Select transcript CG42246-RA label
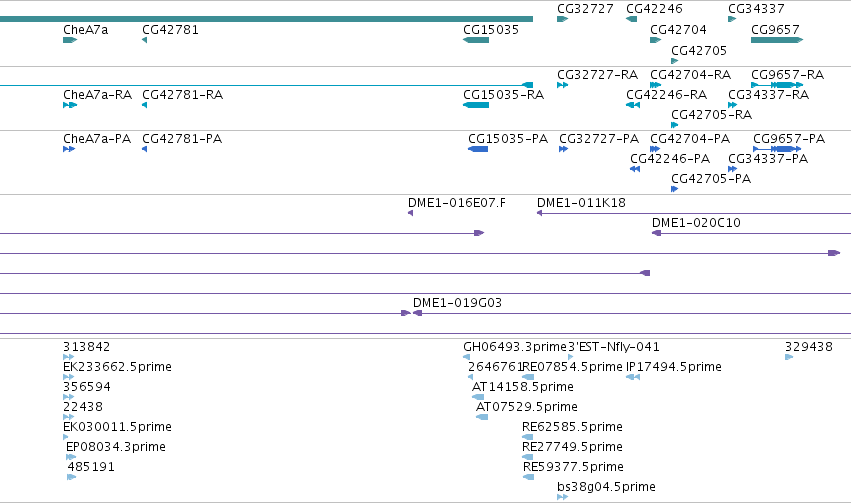The width and height of the screenshot is (851, 503). click(666, 95)
